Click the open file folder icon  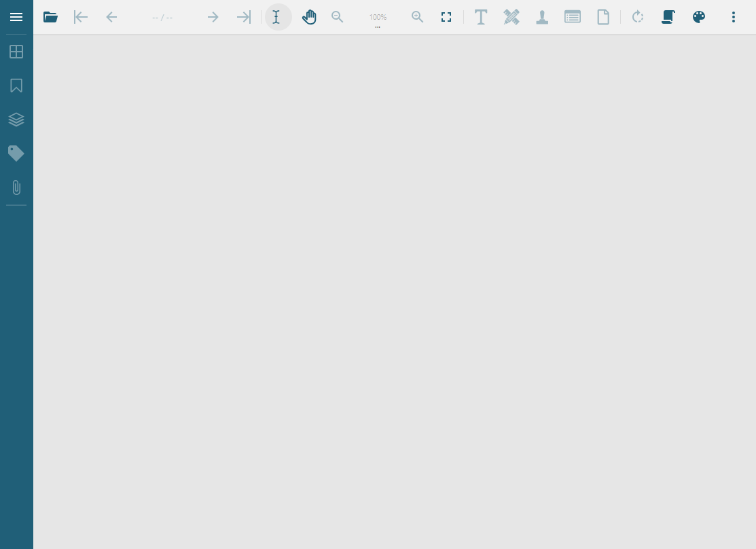(50, 17)
